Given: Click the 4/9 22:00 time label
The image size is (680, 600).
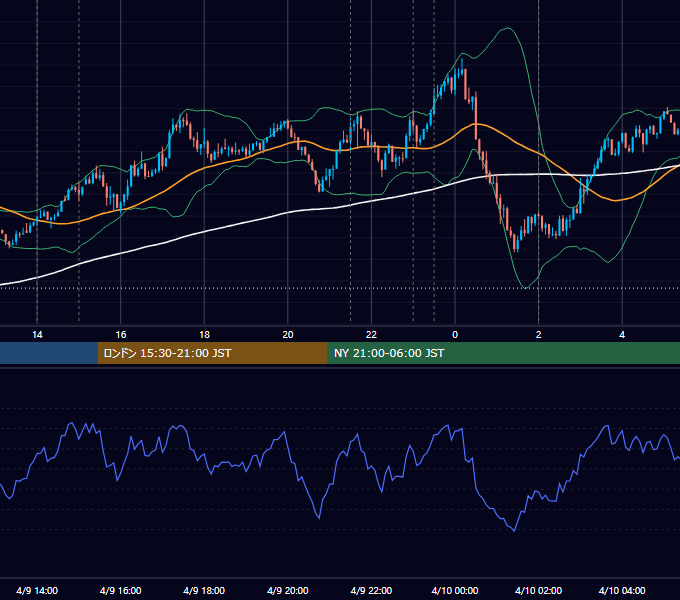Looking at the screenshot, I should pyautogui.click(x=371, y=590).
